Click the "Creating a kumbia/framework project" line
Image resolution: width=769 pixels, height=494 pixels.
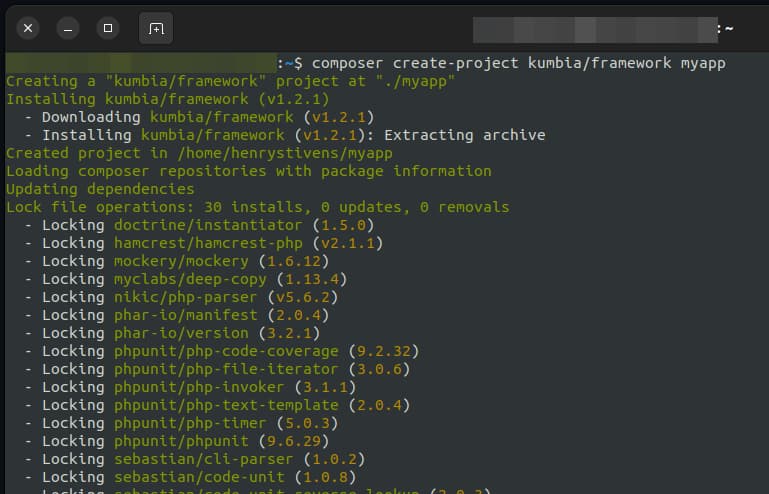[x=231, y=81]
